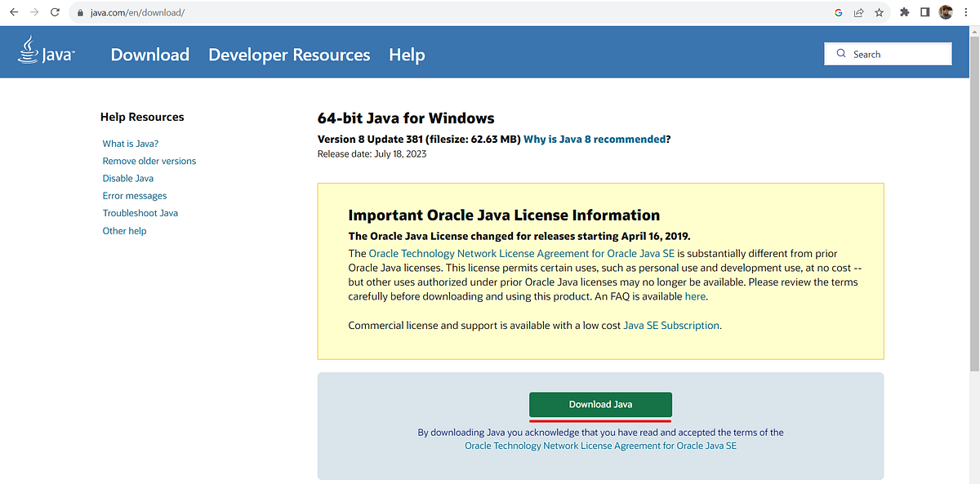
Task: Click the Java logo in the header
Action: tap(45, 51)
